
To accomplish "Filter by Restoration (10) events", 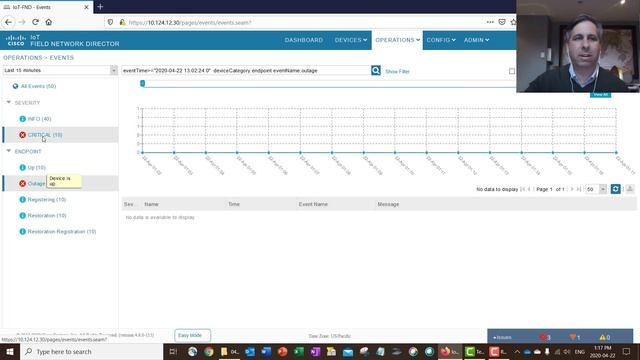I will tap(47, 216).
